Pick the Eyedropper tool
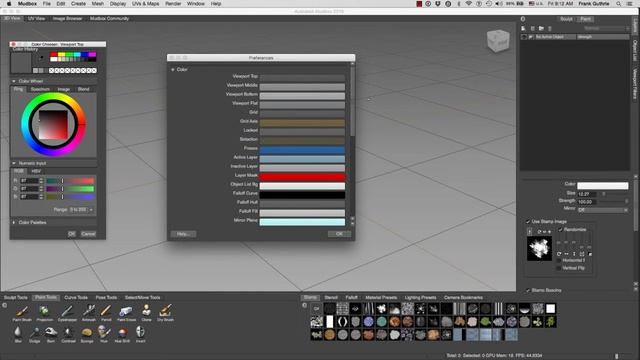The image size is (640, 360). point(67,312)
